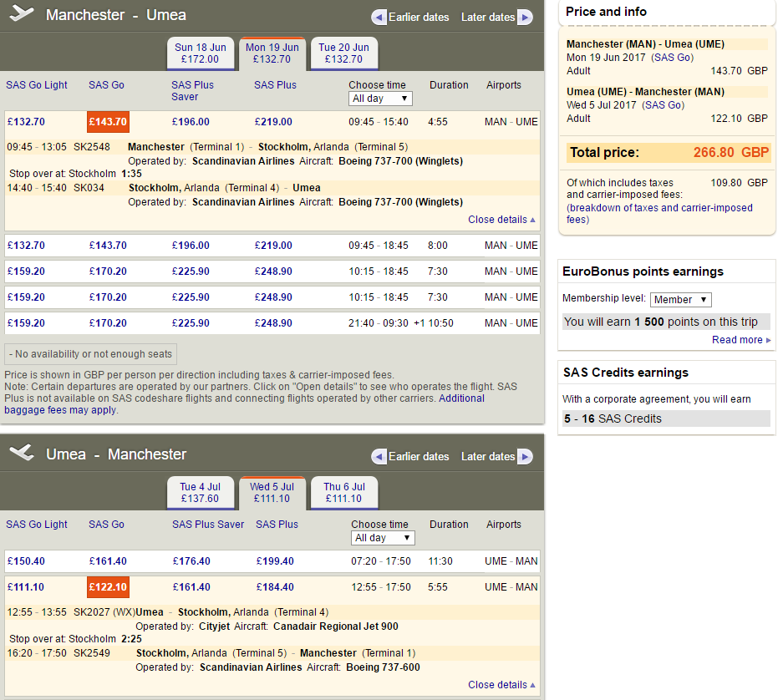Select £111.10 SAS Go Light for 12:55 - 17:50

coord(26,587)
